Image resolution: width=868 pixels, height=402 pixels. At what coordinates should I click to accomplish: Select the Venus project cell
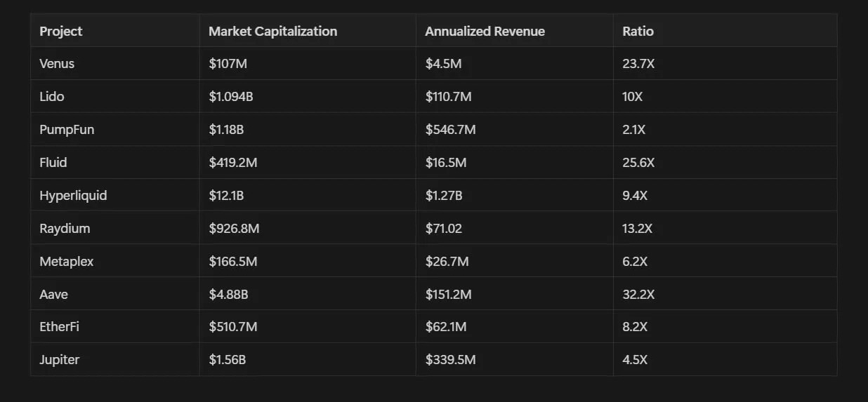tap(57, 64)
